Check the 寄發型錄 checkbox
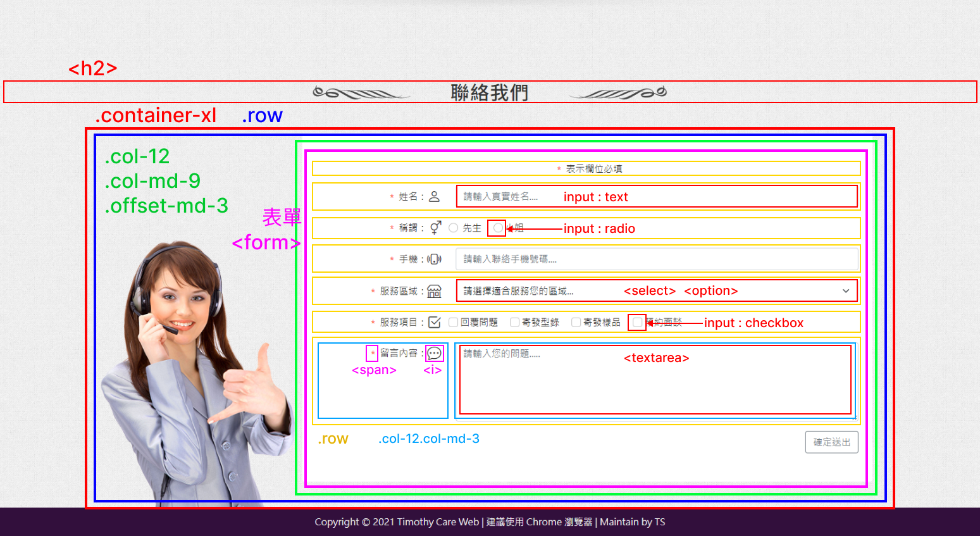The image size is (980, 536). [x=514, y=323]
